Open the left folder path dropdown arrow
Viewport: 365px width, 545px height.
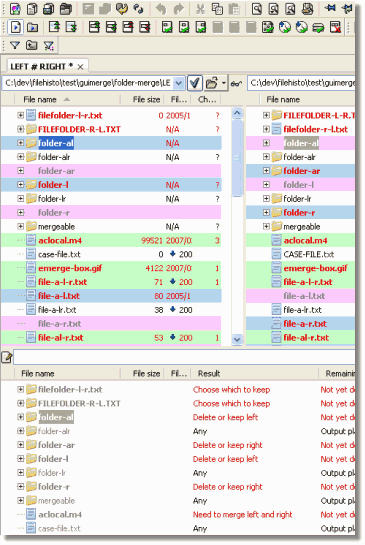[178, 83]
